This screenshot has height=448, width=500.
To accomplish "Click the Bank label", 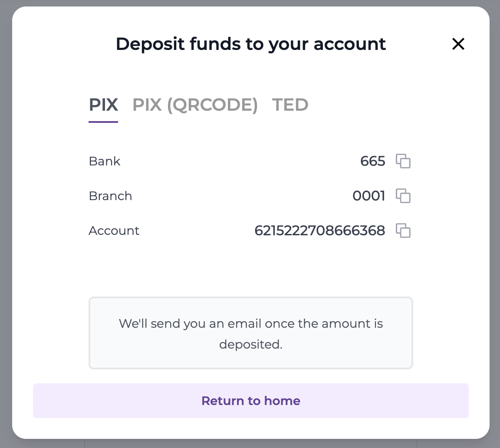I will (x=104, y=161).
